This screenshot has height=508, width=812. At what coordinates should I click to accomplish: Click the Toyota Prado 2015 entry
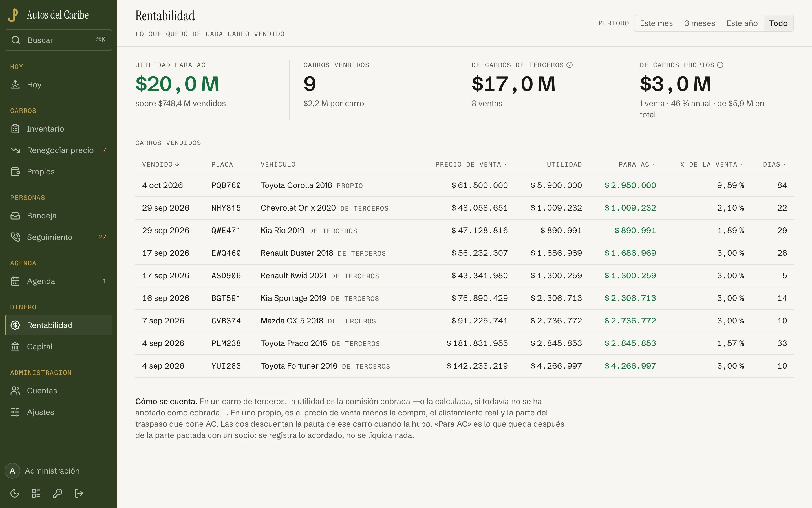point(294,343)
